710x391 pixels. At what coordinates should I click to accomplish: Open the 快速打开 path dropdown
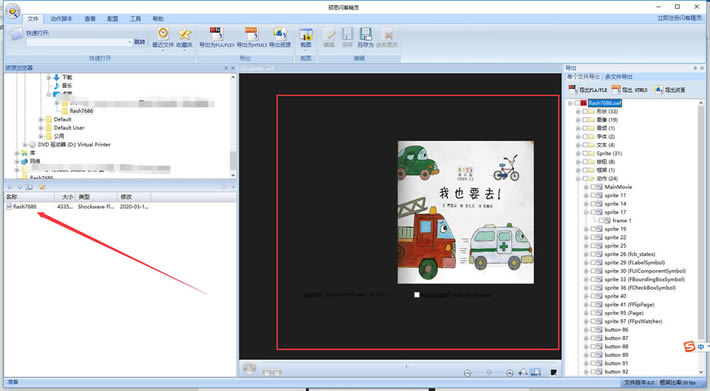[130, 42]
